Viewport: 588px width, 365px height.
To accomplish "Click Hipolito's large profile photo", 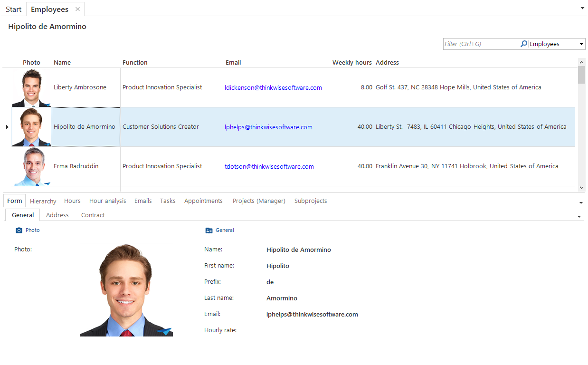I will (x=126, y=290).
